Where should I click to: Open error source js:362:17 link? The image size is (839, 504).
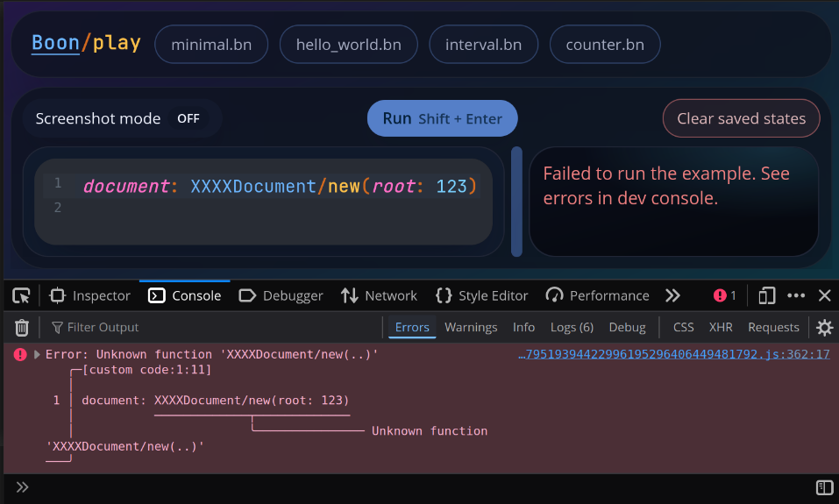click(673, 355)
